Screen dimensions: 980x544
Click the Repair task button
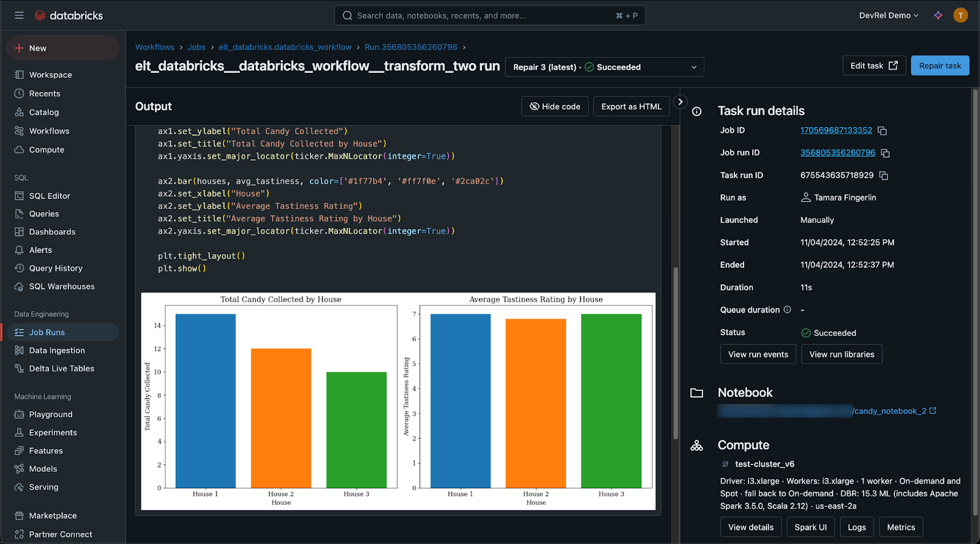point(940,66)
